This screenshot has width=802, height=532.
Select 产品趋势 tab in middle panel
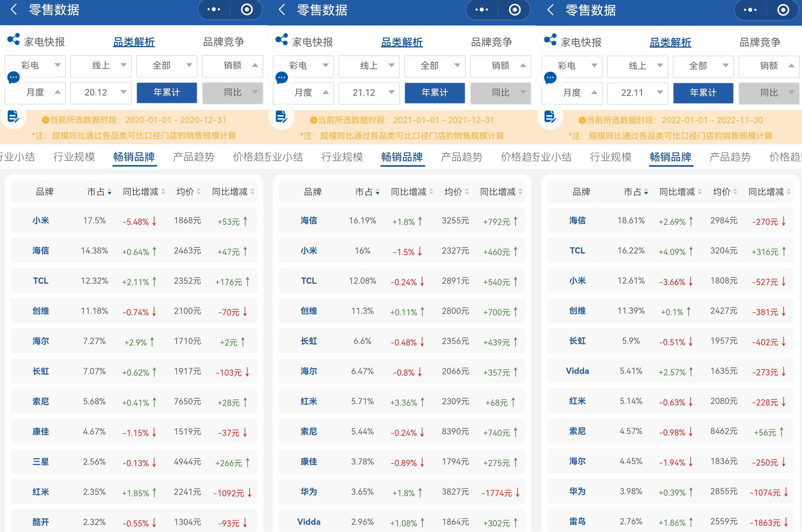tap(462, 157)
